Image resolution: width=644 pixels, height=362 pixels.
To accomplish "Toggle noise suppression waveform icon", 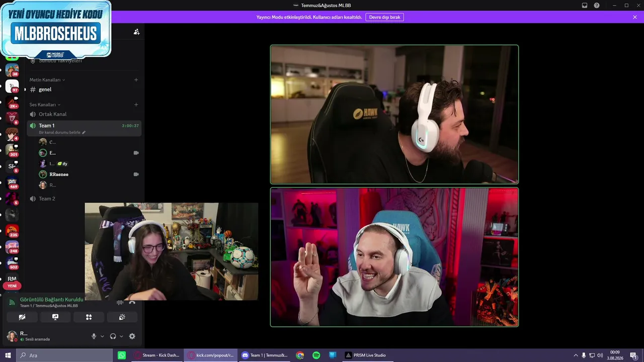I will coord(120,302).
